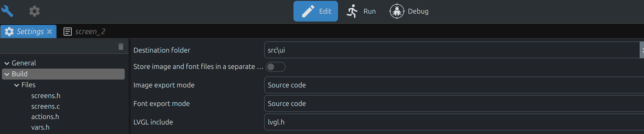Open Image export mode dropdown
This screenshot has width=644, height=134.
pos(451,85)
